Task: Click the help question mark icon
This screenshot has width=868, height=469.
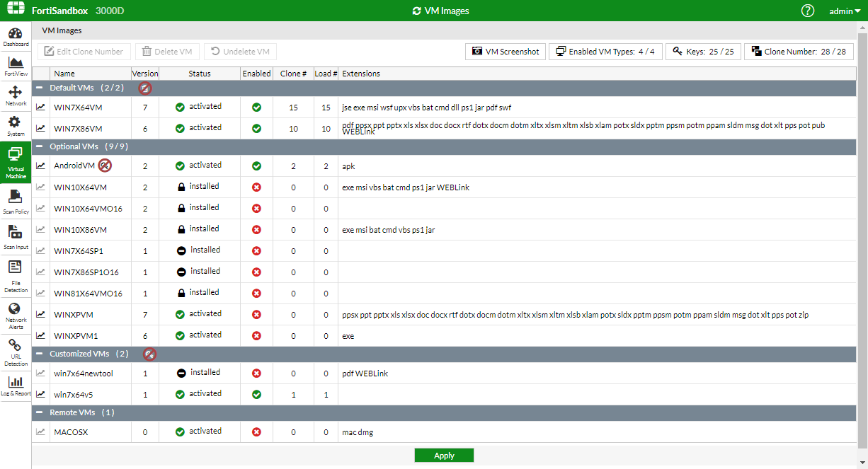Action: 808,11
